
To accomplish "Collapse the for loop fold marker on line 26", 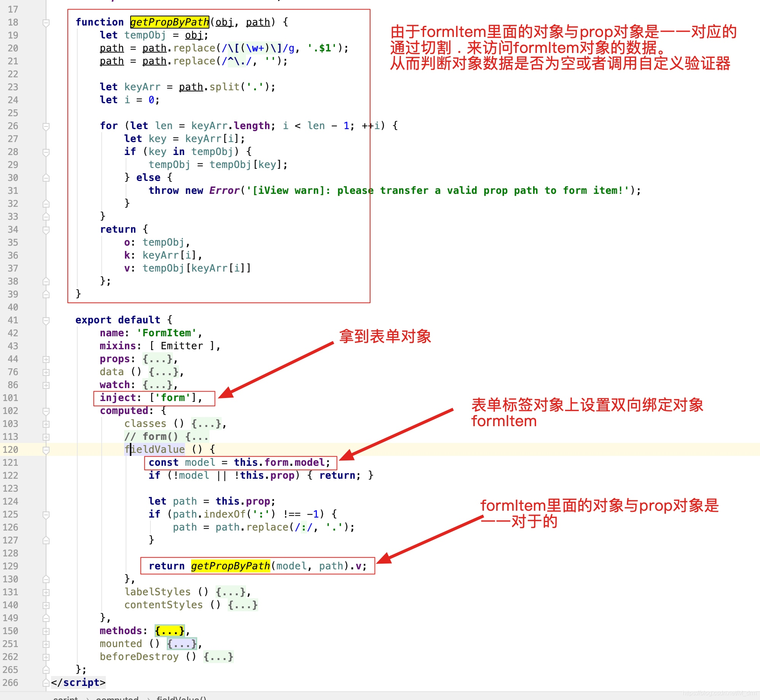I will tap(46, 126).
